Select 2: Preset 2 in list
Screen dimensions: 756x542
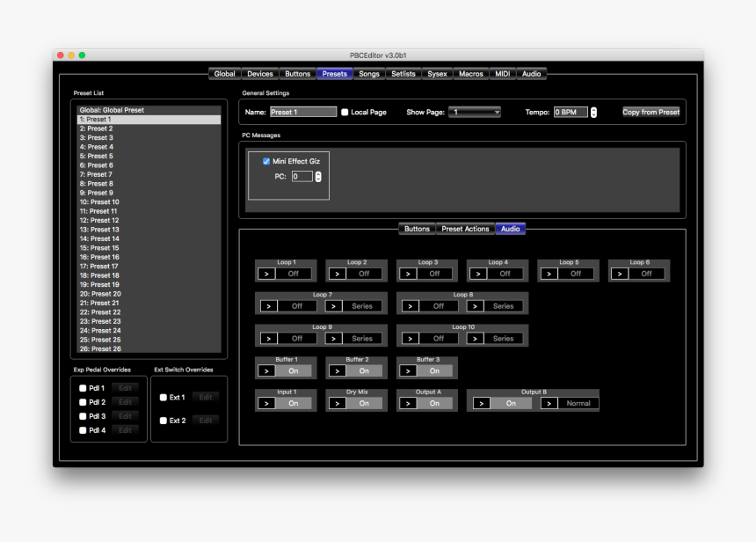[149, 128]
